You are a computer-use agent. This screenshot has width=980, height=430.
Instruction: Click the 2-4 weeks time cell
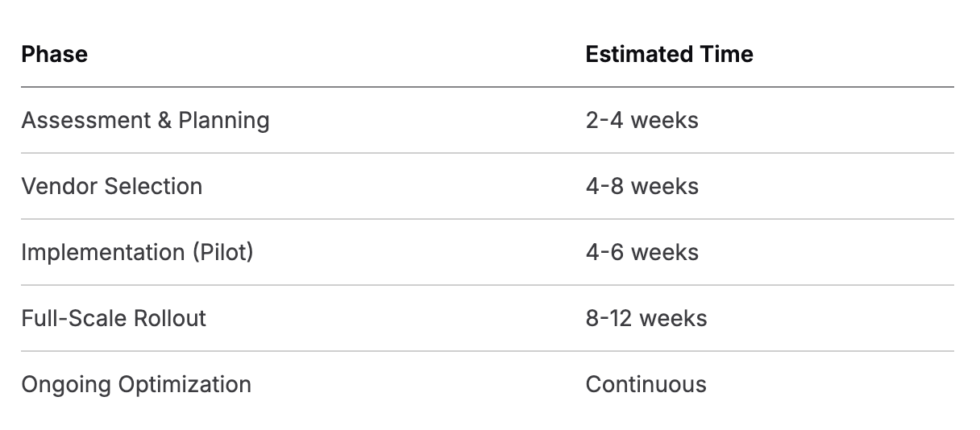(x=642, y=121)
